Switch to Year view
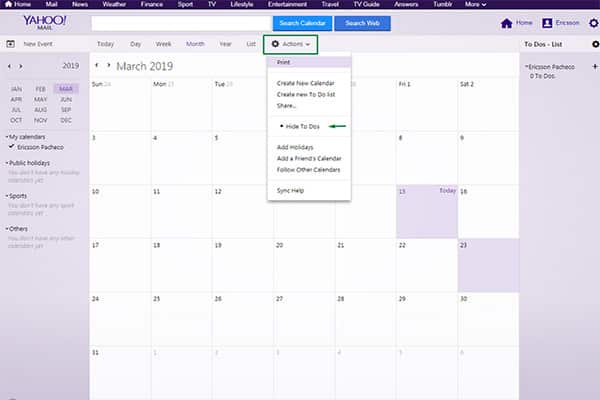 tap(225, 44)
